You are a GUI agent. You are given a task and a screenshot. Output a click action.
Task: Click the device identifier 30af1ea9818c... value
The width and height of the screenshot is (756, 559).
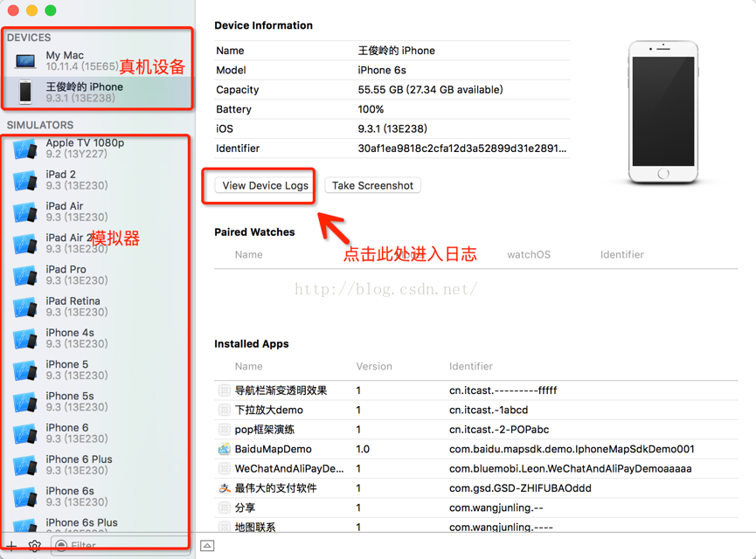tap(461, 148)
